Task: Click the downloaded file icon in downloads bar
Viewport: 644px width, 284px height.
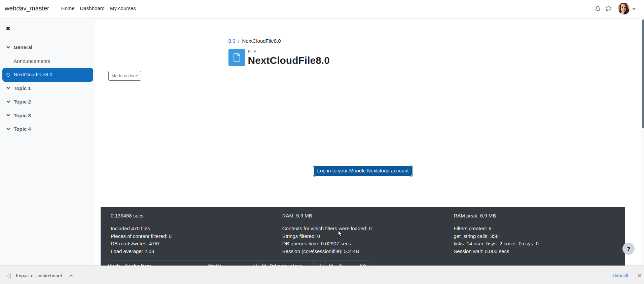Action: (x=9, y=276)
